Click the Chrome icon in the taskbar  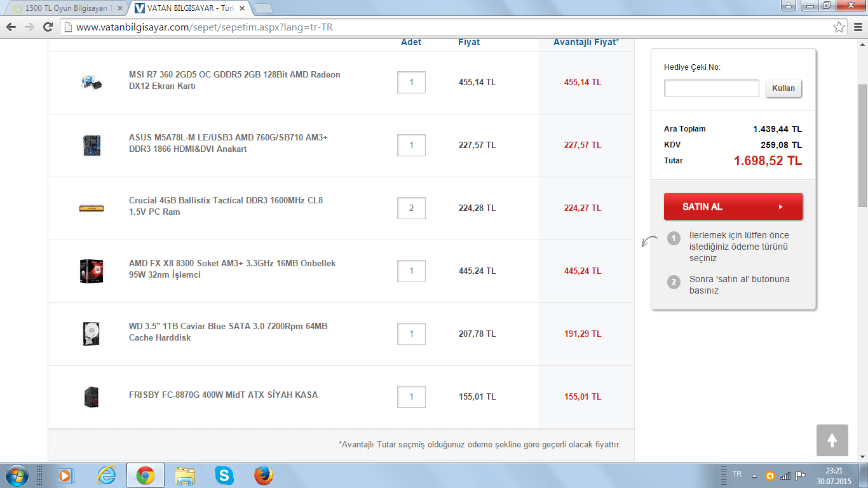[x=146, y=475]
